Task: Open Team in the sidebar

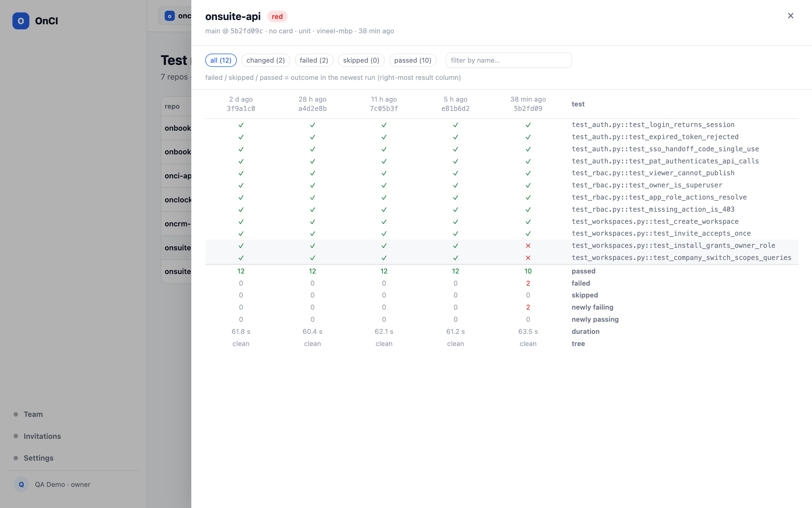Action: (33, 414)
